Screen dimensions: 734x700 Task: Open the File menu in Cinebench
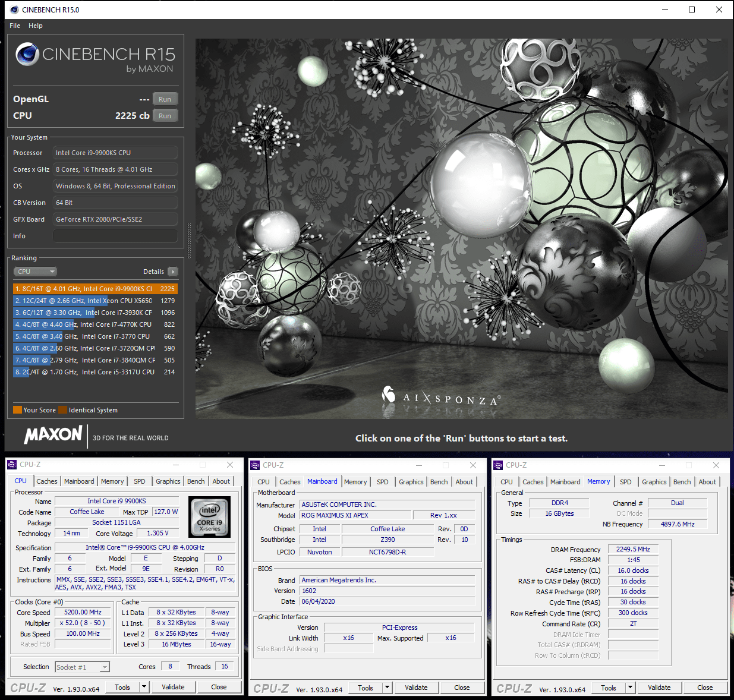(15, 26)
